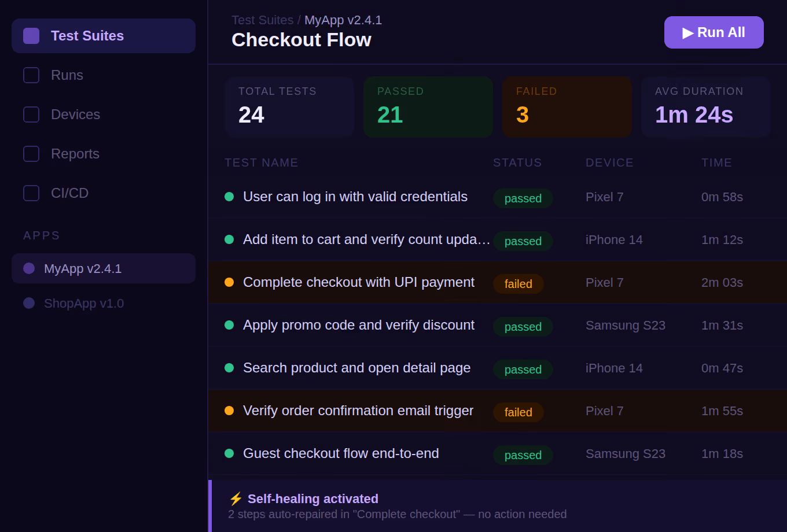This screenshot has height=532, width=787.
Task: Click Pixel 7 in UPI payment row
Action: (605, 283)
